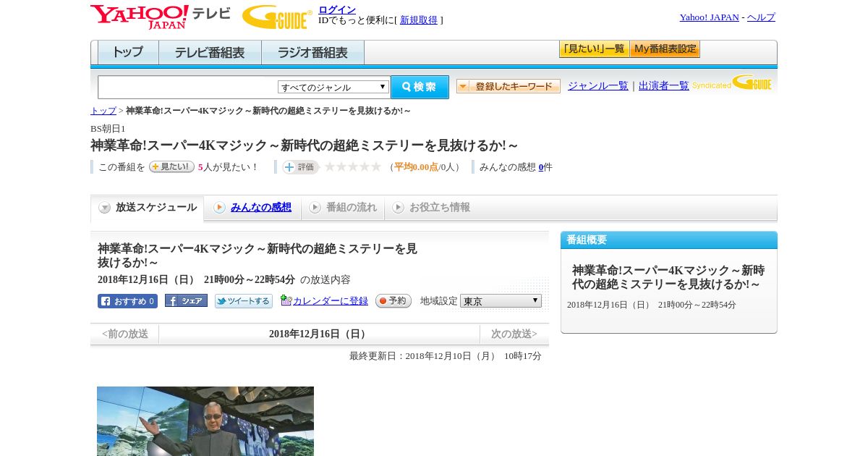The height and width of the screenshot is (456, 868).
Task: Select the ラジオ番組表 navigation tab
Action: point(312,53)
